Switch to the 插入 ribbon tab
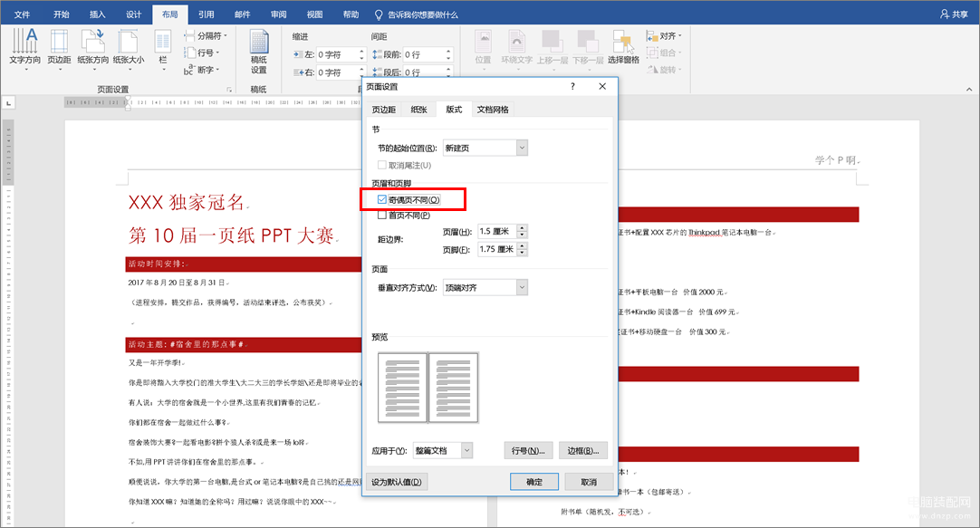 (x=98, y=14)
